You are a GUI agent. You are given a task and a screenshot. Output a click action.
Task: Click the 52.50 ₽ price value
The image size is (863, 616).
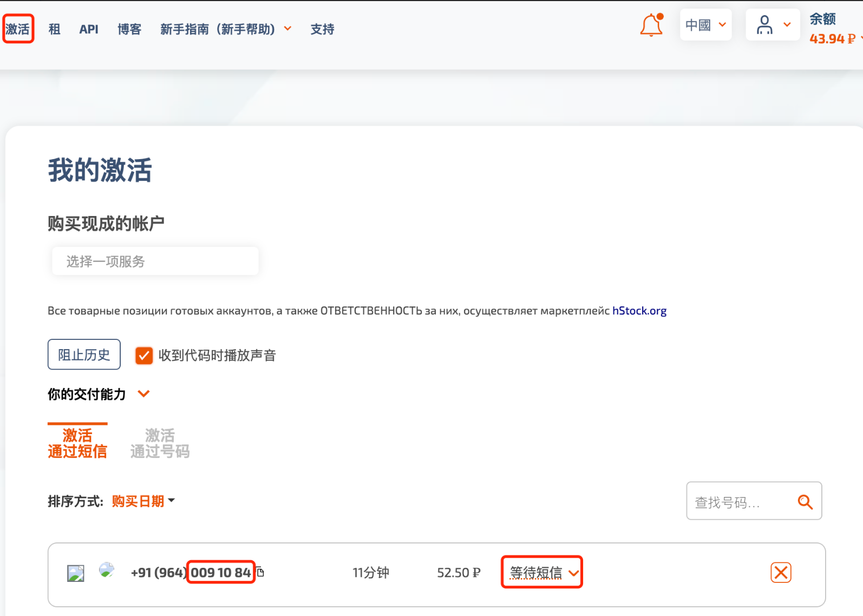[x=459, y=573]
